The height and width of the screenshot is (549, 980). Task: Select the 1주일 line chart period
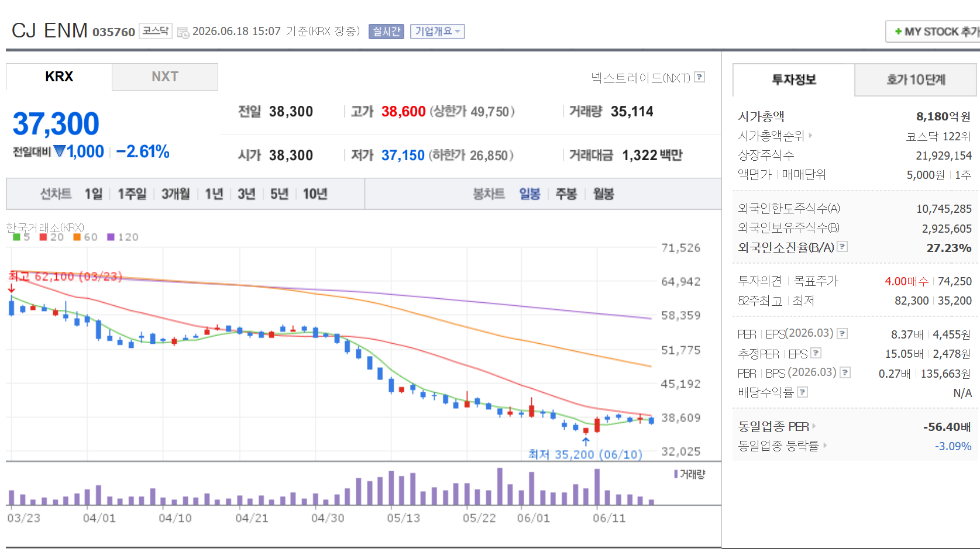pyautogui.click(x=132, y=194)
